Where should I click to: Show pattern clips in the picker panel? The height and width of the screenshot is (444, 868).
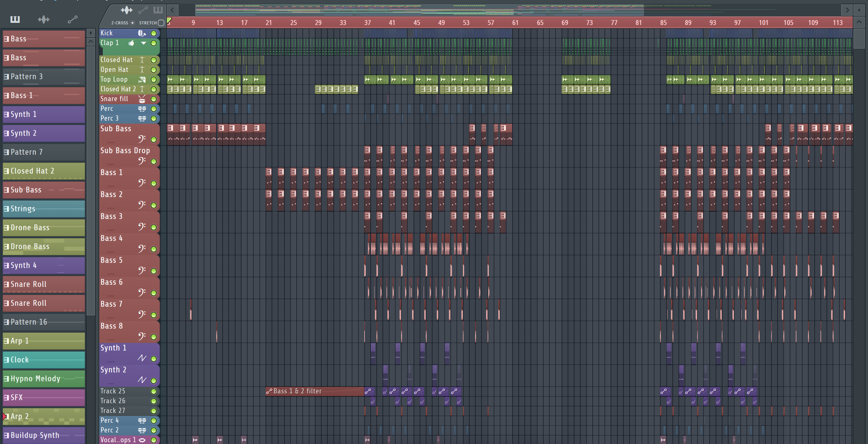pyautogui.click(x=15, y=19)
